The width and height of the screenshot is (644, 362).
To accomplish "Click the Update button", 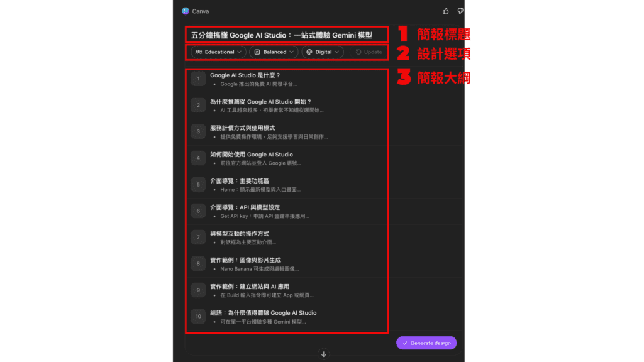I will 369,52.
